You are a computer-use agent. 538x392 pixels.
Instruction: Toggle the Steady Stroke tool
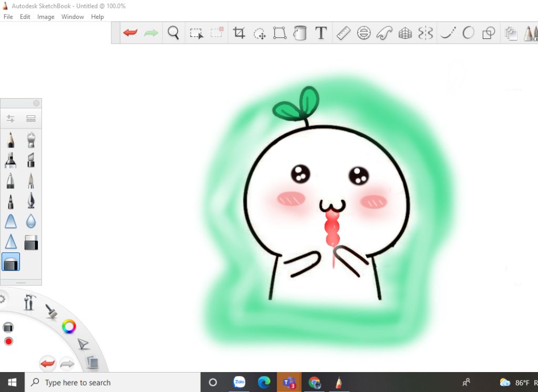tap(448, 33)
